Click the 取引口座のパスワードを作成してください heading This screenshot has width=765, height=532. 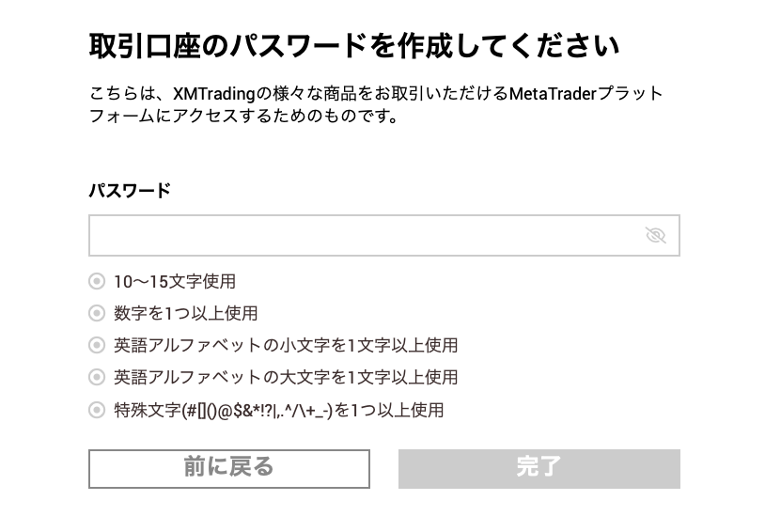pyautogui.click(x=354, y=45)
